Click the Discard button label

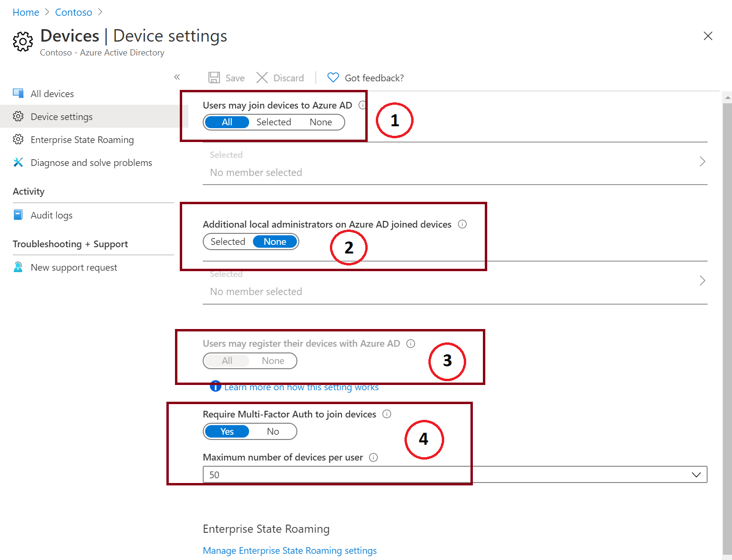288,78
